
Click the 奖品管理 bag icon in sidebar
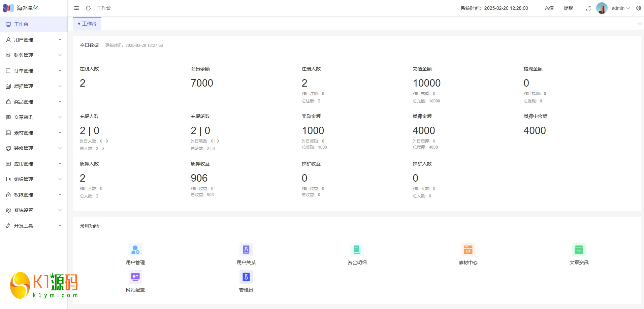click(x=8, y=102)
